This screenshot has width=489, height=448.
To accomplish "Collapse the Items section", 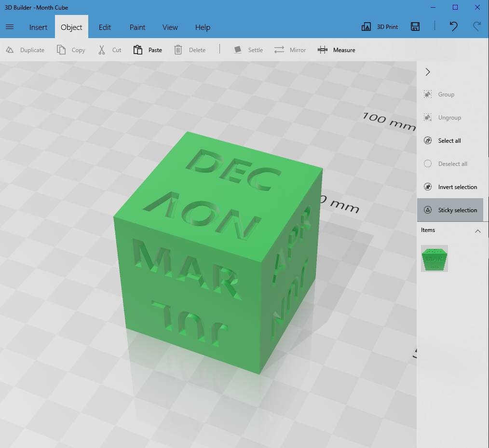I will 478,231.
